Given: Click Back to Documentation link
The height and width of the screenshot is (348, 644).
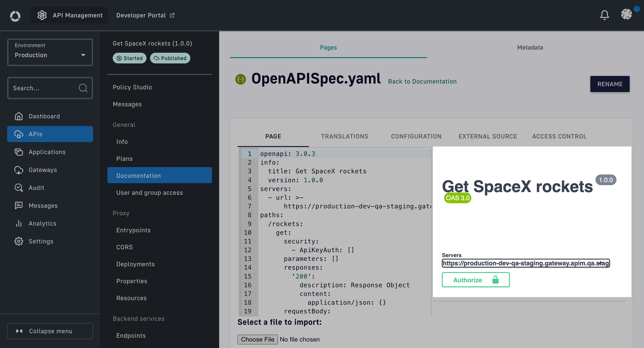Looking at the screenshot, I should (422, 81).
